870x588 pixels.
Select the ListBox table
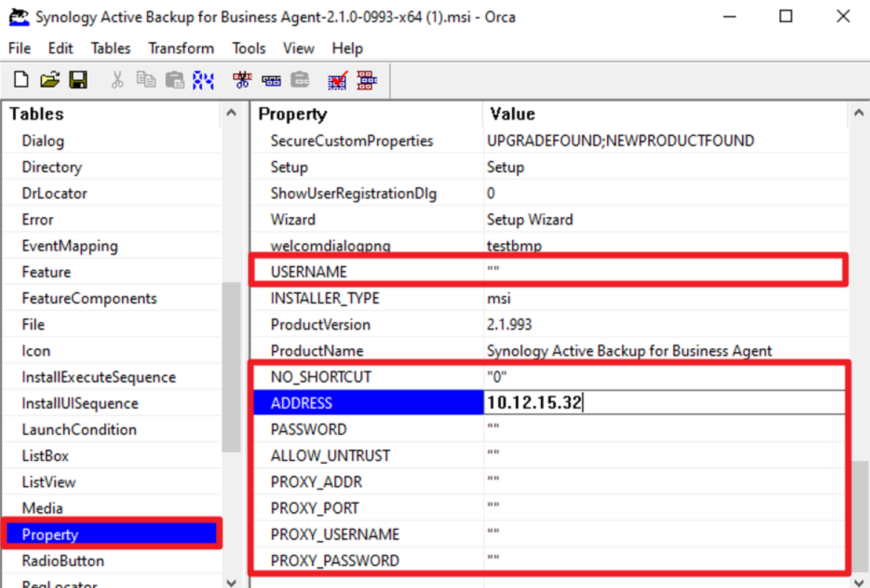[45, 456]
